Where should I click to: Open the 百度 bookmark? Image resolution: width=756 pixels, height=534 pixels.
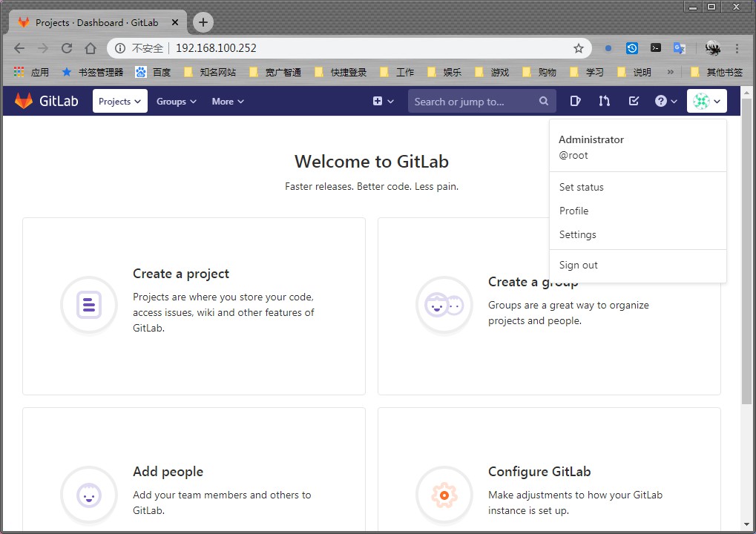click(153, 72)
